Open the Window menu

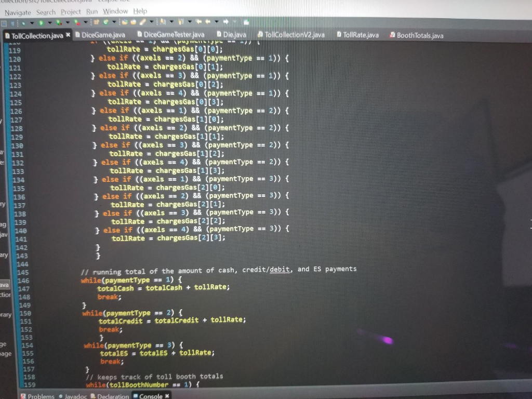click(x=115, y=11)
